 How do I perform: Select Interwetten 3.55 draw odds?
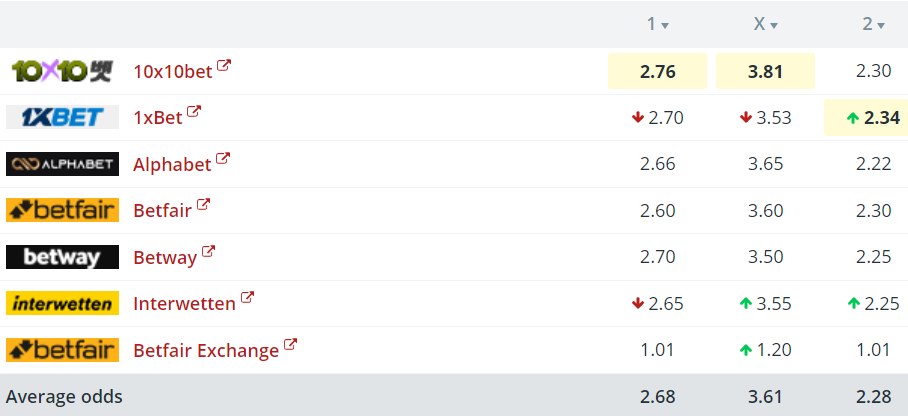click(765, 304)
